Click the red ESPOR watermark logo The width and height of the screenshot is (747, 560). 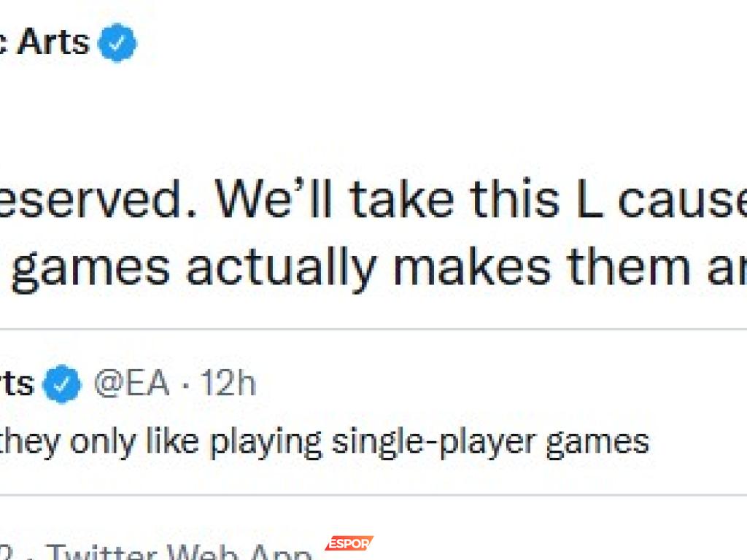(x=349, y=544)
